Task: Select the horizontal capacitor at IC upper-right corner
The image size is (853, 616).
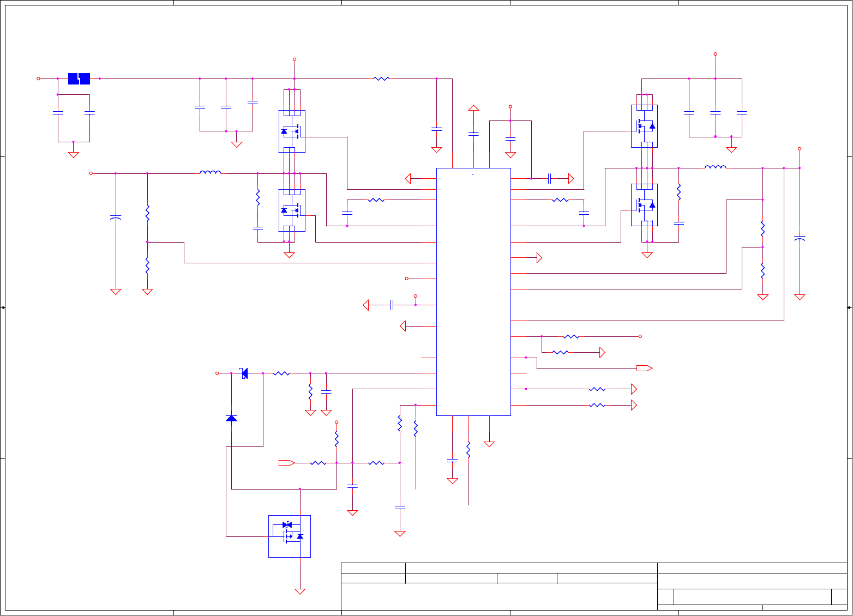Action: 550,178
